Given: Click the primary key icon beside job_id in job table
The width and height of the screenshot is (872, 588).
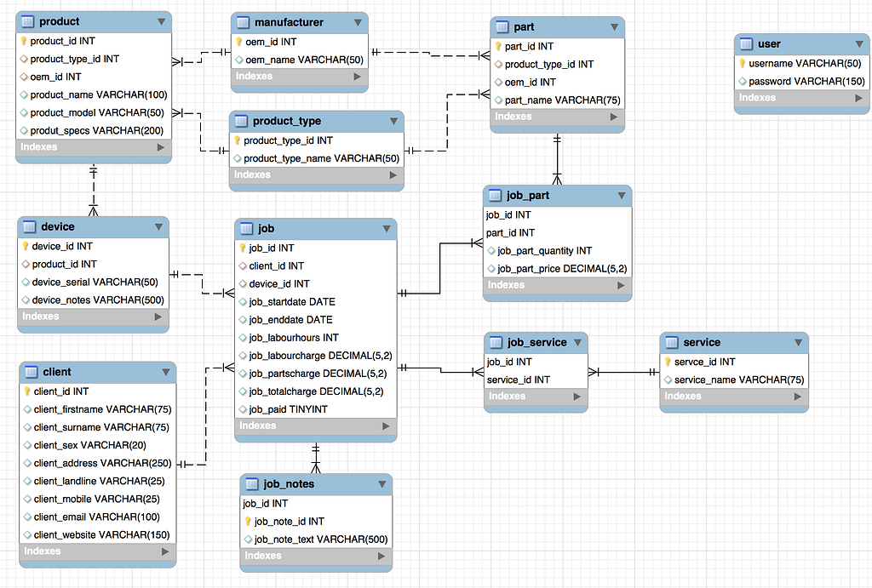Looking at the screenshot, I should click(x=241, y=248).
